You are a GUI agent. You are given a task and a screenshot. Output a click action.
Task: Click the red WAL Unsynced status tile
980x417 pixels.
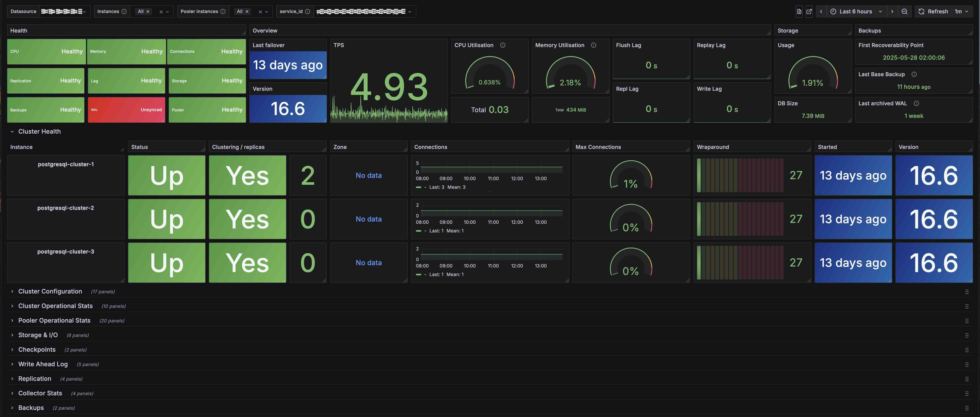[126, 110]
